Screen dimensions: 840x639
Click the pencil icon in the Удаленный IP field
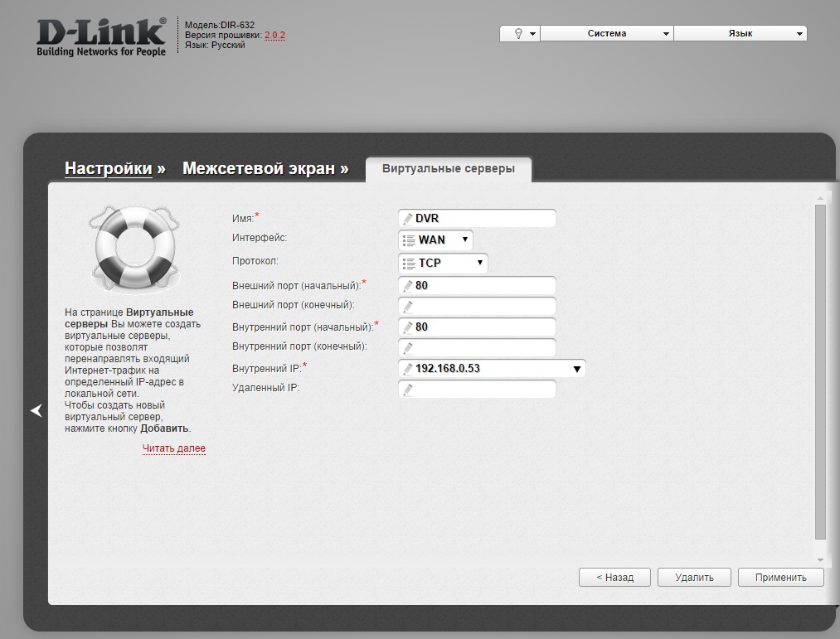click(407, 390)
